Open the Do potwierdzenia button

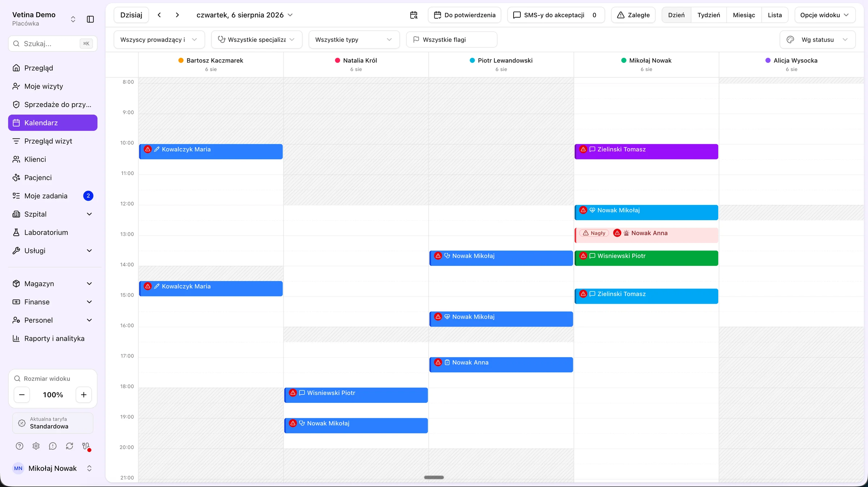pyautogui.click(x=464, y=15)
